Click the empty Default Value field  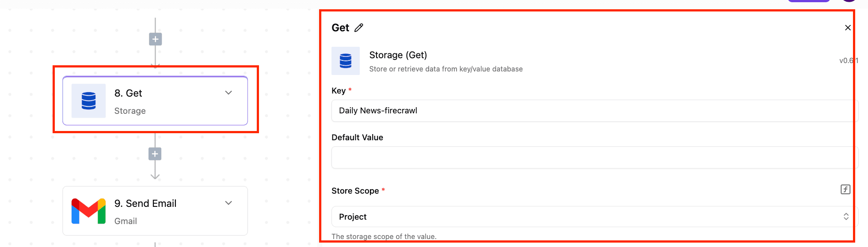tap(594, 157)
